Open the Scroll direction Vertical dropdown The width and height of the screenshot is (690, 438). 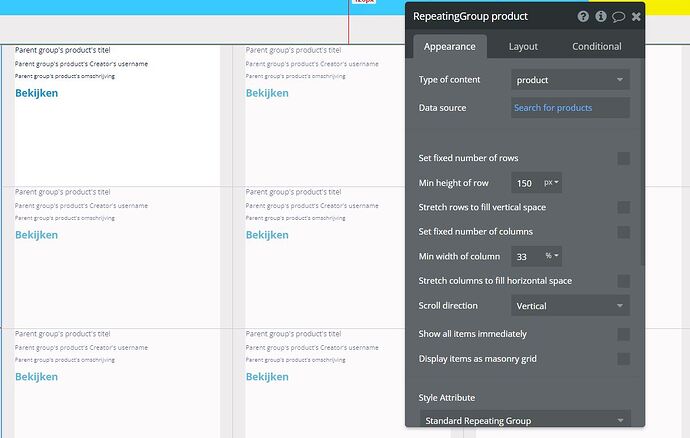point(570,305)
